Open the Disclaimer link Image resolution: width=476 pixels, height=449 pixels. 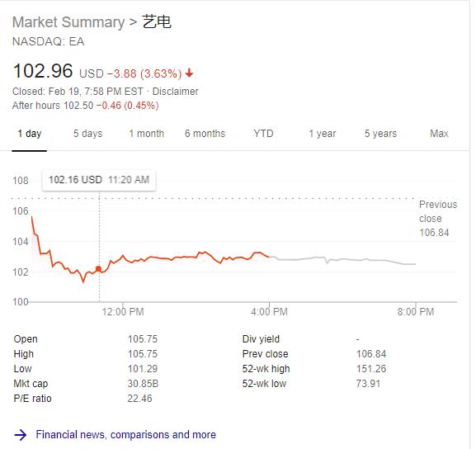[x=175, y=92]
